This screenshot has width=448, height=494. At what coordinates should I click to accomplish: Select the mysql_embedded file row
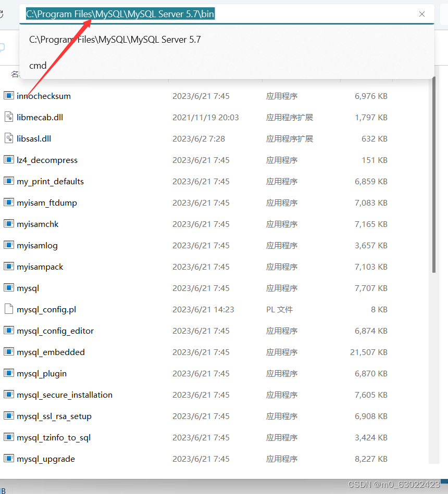pyautogui.click(x=50, y=352)
